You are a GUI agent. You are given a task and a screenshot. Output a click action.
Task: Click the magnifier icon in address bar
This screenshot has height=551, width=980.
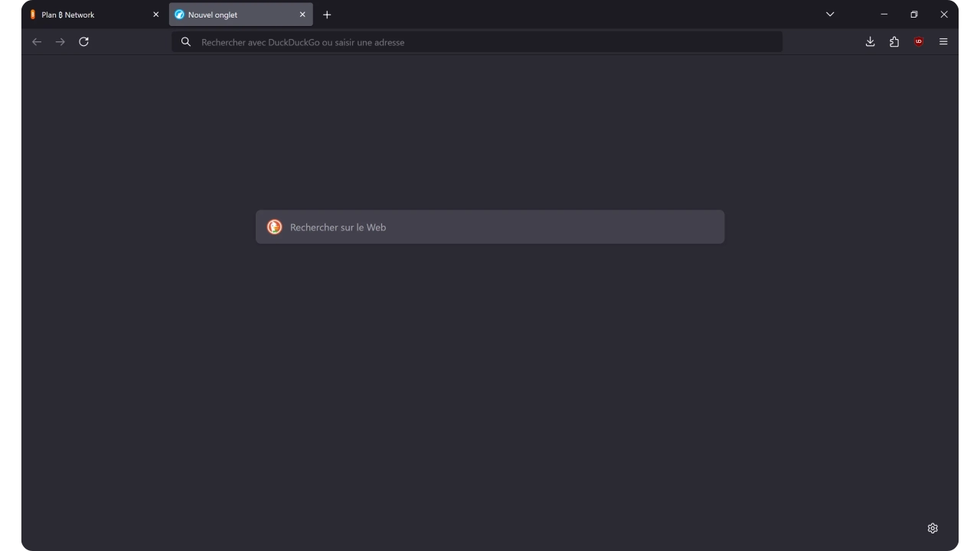[185, 42]
